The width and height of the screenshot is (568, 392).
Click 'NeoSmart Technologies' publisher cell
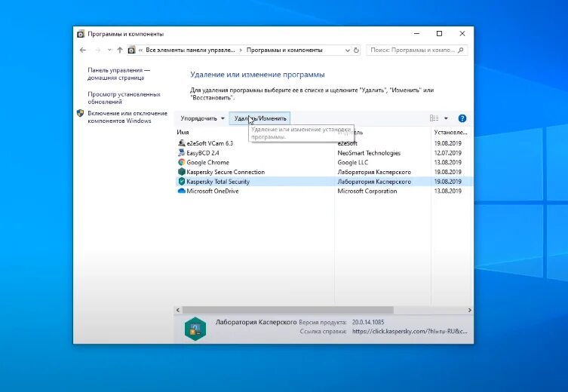369,153
